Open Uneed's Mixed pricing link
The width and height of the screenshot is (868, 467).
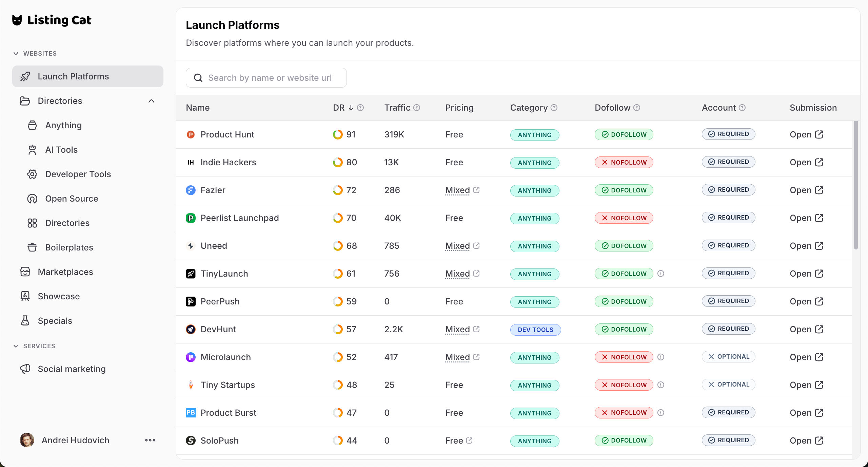coord(462,246)
